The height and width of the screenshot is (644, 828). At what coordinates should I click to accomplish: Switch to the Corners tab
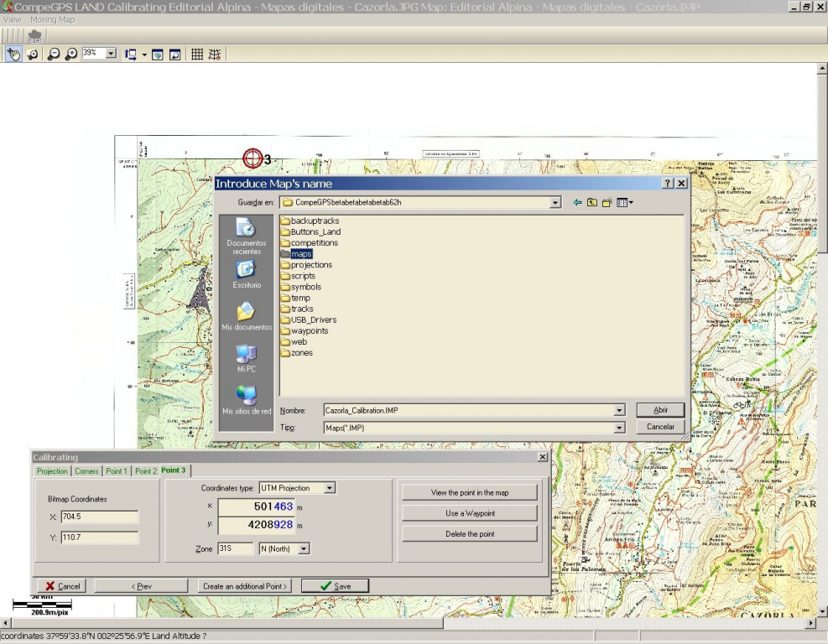point(86,471)
